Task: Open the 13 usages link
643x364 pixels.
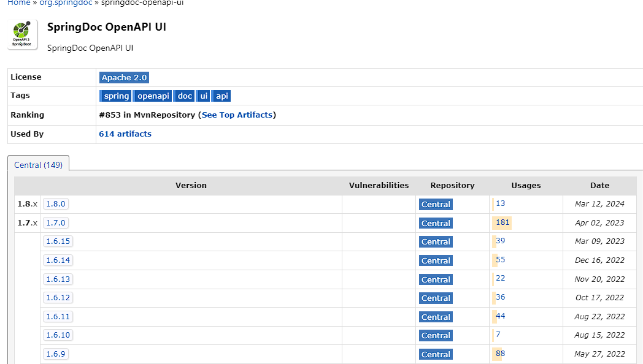Action: point(500,203)
